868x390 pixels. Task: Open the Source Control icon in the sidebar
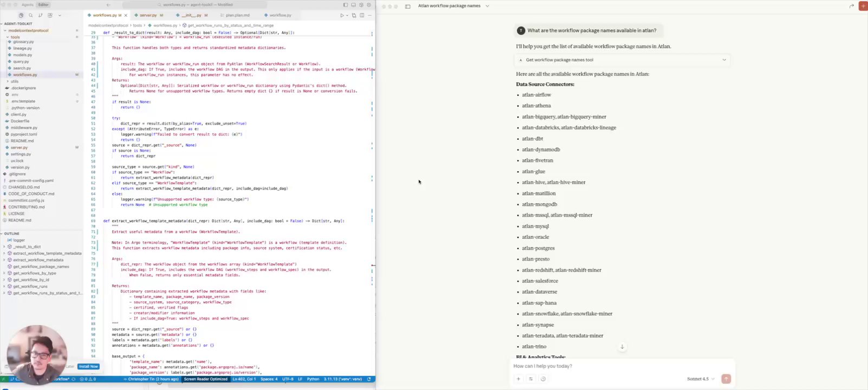pyautogui.click(x=40, y=15)
